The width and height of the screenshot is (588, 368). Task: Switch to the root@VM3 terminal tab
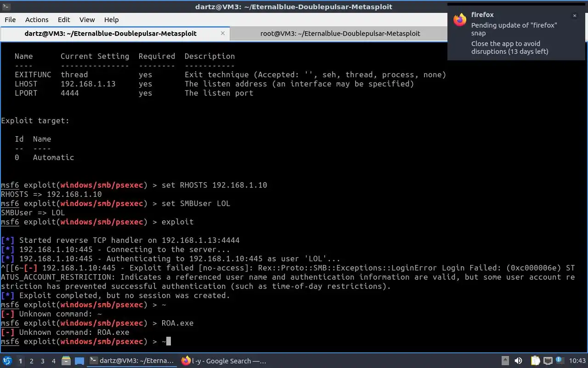click(340, 34)
